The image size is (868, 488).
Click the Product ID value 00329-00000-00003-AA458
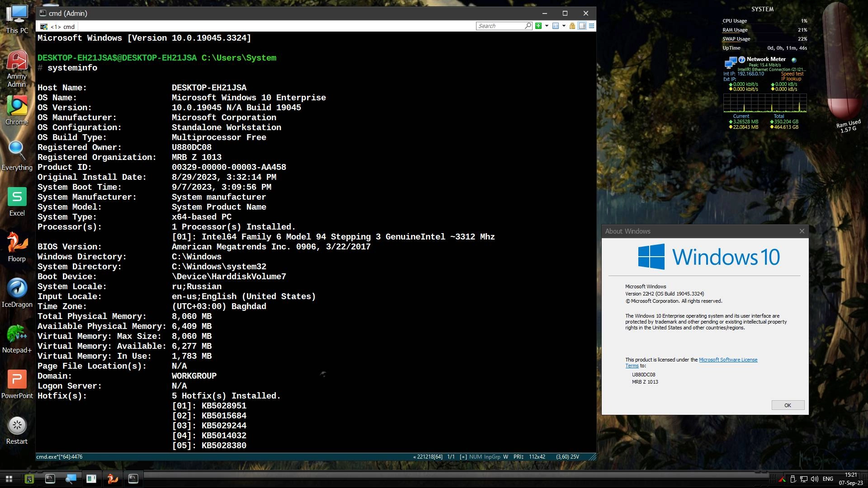pyautogui.click(x=229, y=167)
